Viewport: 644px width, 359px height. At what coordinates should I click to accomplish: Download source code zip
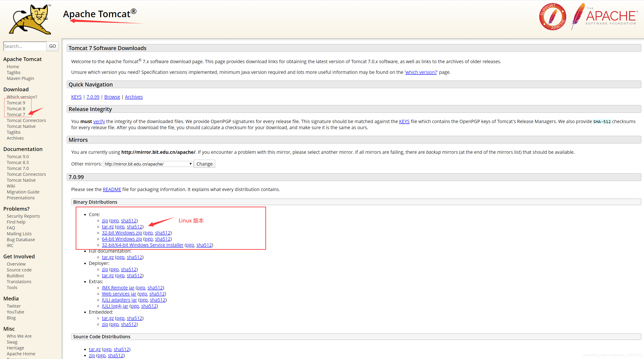[x=92, y=355]
